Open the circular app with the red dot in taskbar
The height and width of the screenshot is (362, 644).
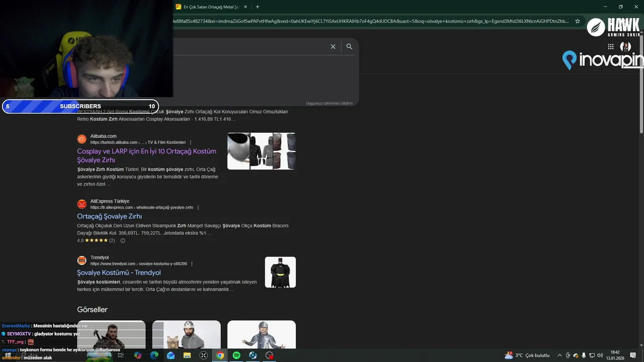270,355
